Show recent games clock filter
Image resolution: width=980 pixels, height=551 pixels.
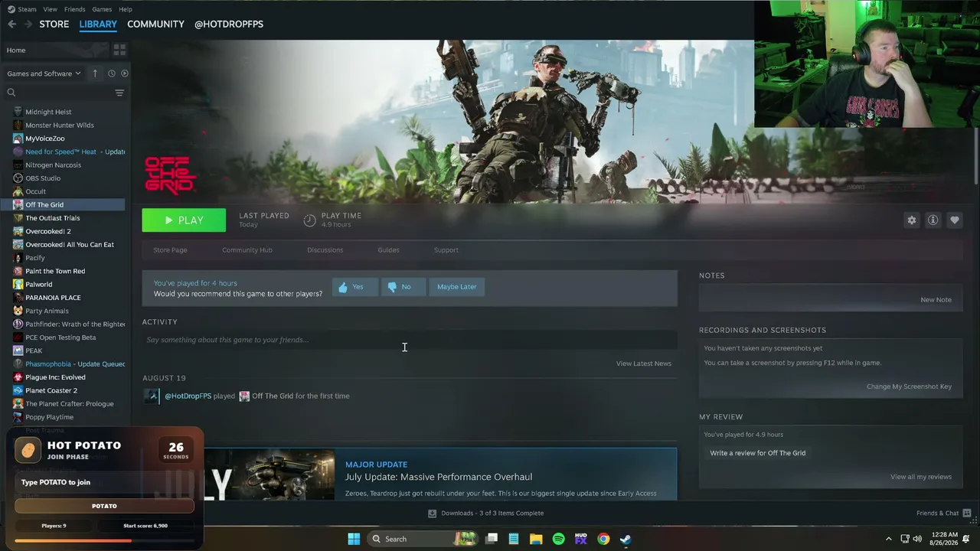point(111,73)
